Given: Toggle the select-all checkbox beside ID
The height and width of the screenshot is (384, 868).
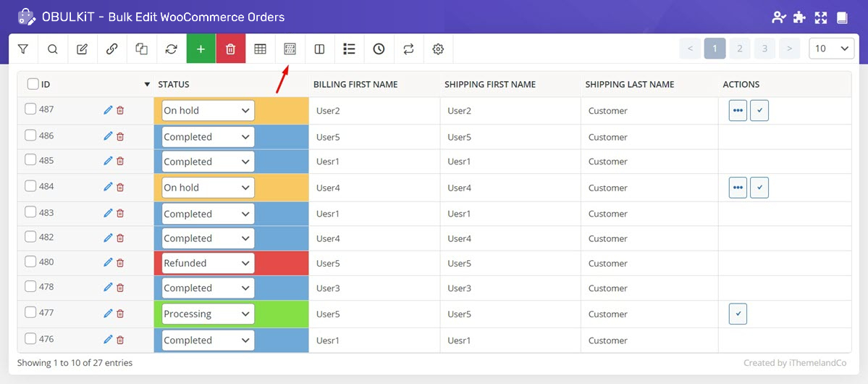Looking at the screenshot, I should (33, 84).
